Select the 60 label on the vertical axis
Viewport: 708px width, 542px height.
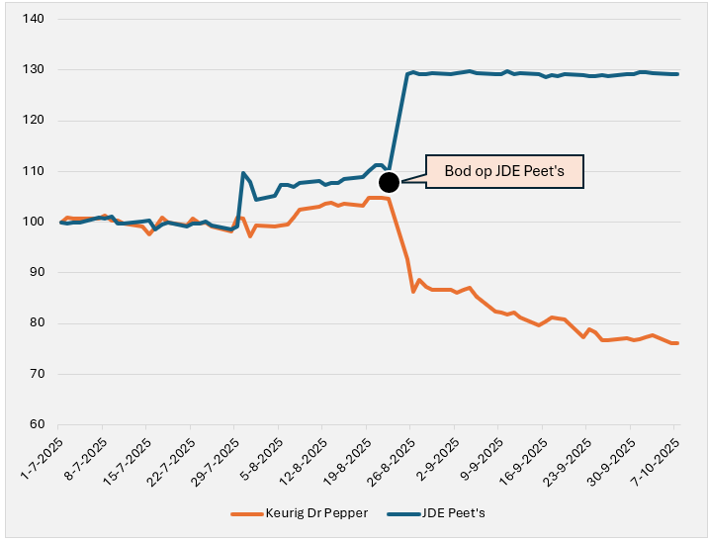click(x=35, y=425)
